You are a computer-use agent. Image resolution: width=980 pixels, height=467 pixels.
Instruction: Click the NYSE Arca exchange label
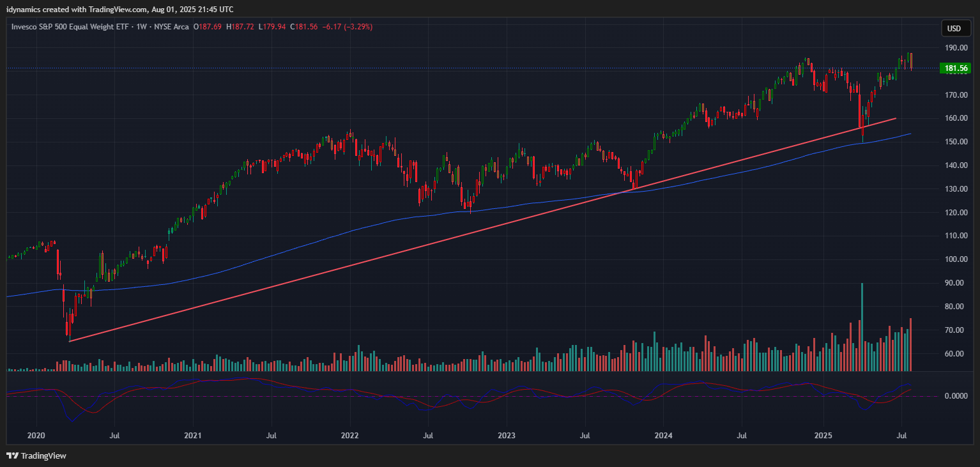pos(171,27)
